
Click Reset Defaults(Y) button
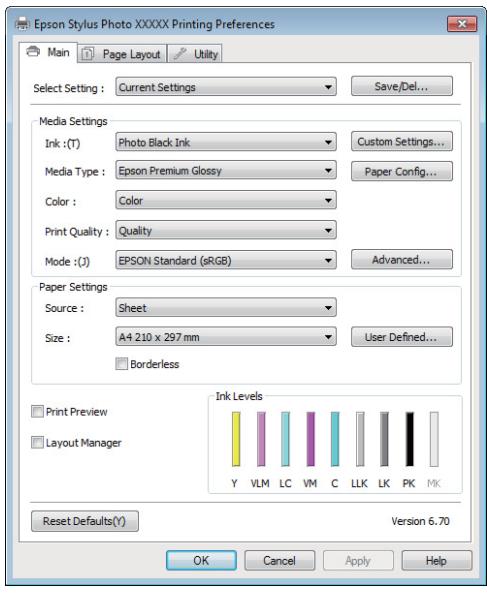point(85,521)
